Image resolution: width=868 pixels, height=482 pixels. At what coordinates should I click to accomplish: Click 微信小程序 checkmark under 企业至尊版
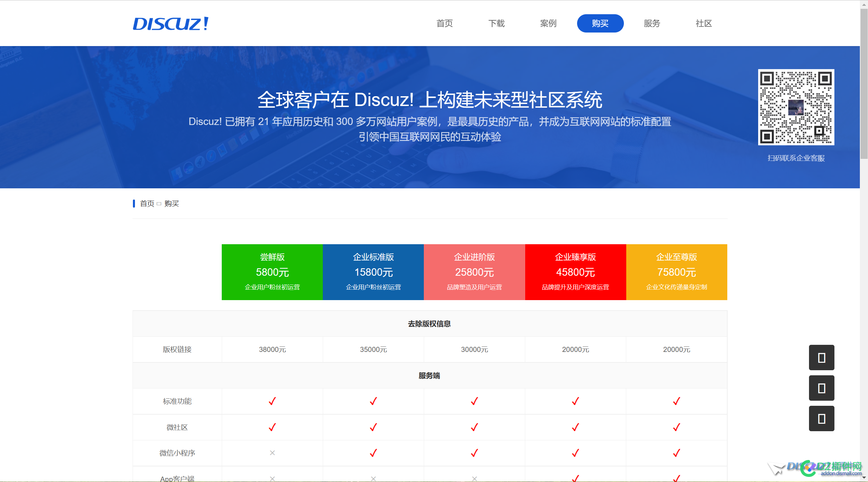pyautogui.click(x=676, y=453)
